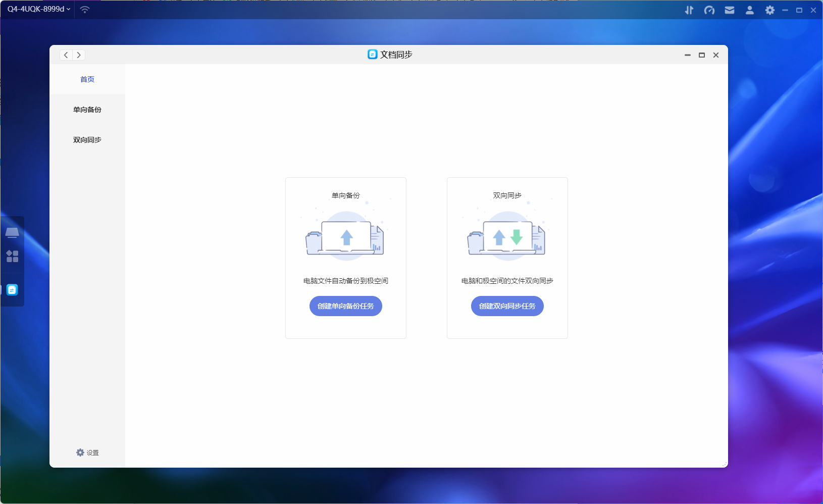Expand the Q4-4UQK-8999d device dropdown
Image resolution: width=823 pixels, height=504 pixels.
pyautogui.click(x=39, y=9)
